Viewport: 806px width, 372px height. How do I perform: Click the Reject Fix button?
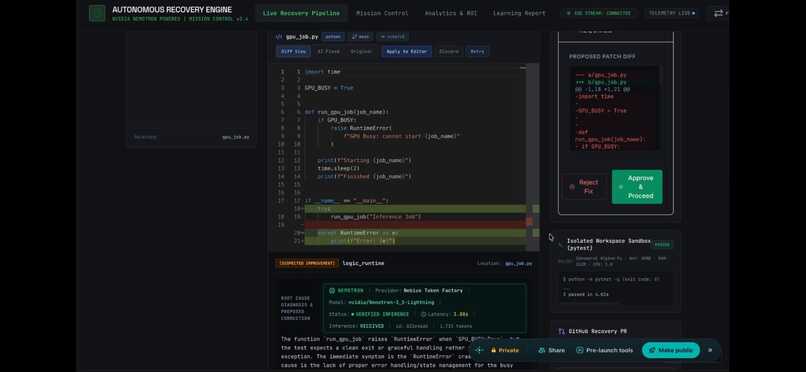pos(585,187)
